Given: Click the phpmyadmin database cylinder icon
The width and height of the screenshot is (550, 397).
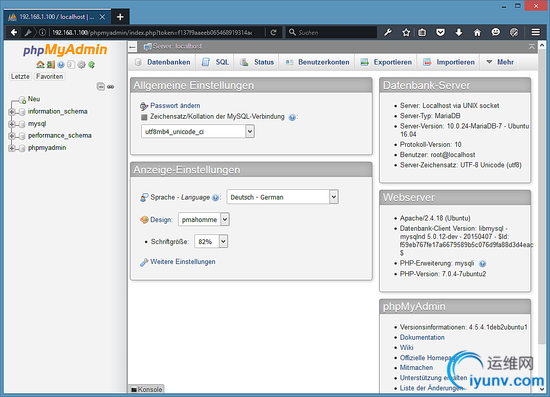Looking at the screenshot, I should [22, 148].
